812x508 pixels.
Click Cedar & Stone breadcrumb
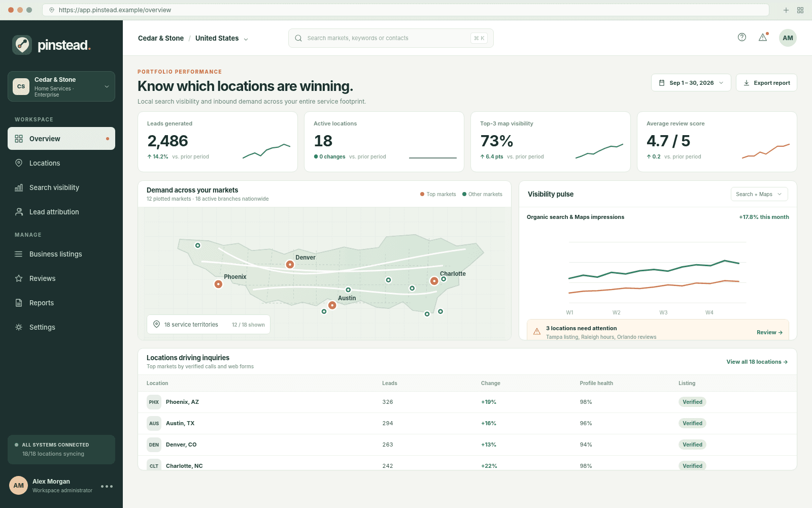161,38
